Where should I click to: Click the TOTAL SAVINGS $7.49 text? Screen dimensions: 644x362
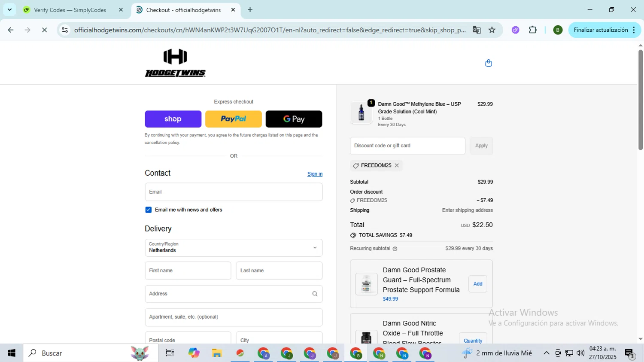[385, 235]
